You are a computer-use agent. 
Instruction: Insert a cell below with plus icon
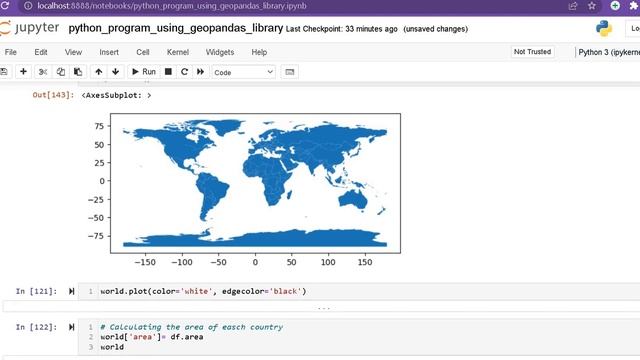[23, 72]
